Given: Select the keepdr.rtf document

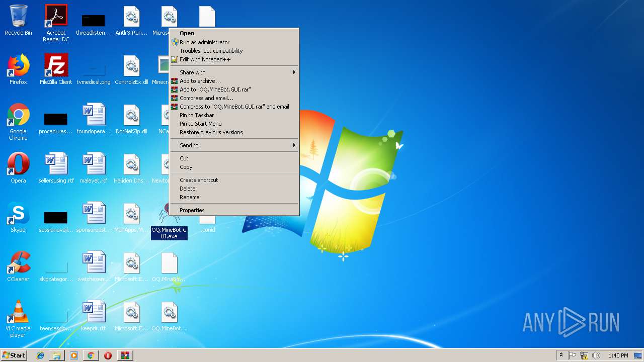Looking at the screenshot, I should 94,316.
